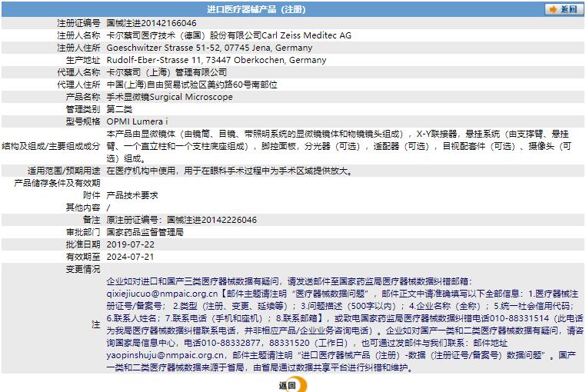Click the page title 进口医疗器械产品（注册）

click(256, 9)
